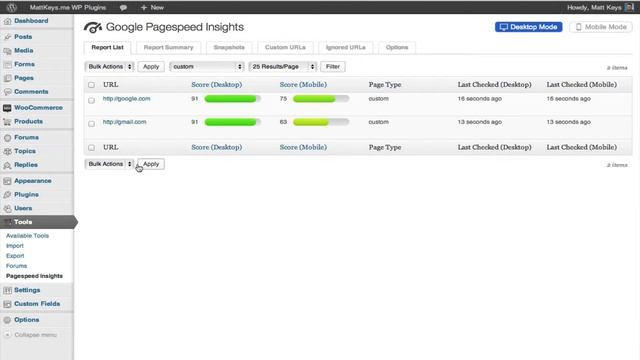
Task: Click the Forms sidebar icon
Action: [x=7, y=64]
